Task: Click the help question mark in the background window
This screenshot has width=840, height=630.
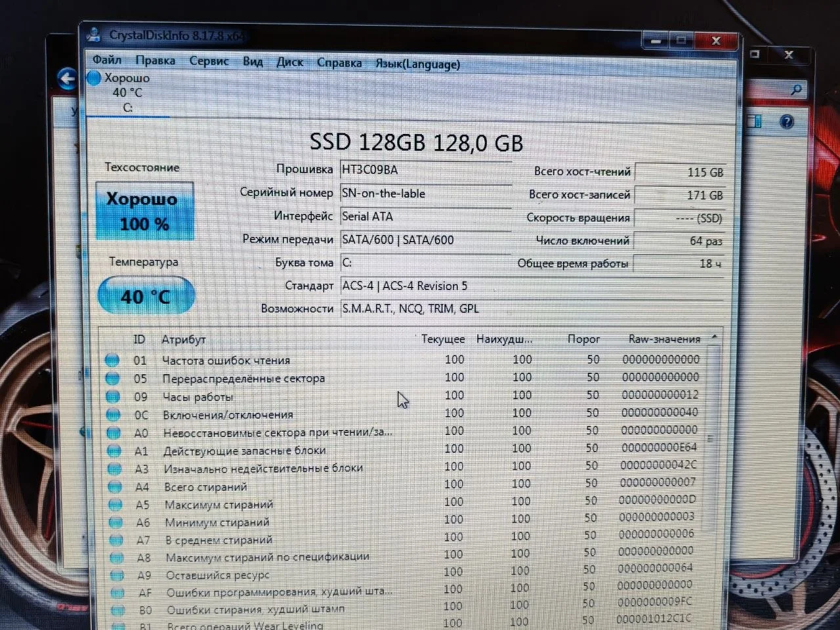Action: 786,121
